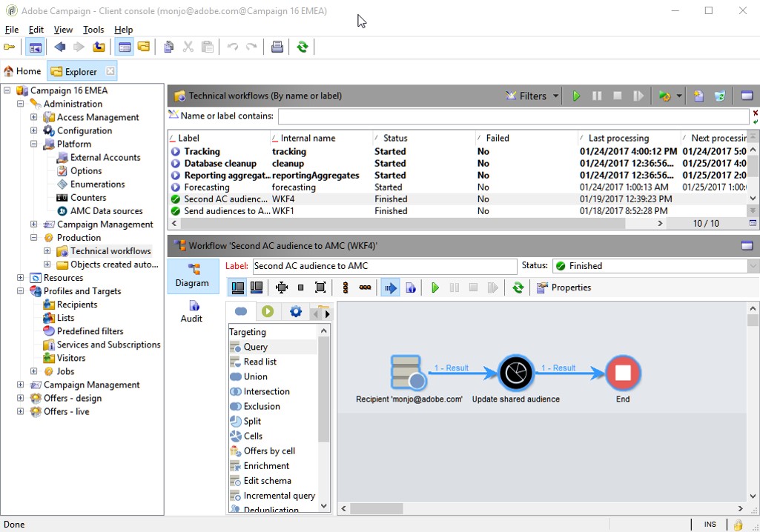The width and height of the screenshot is (760, 532).
Task: Click the diagram canvas horizontal scrollbar thumb
Action: [x=377, y=508]
